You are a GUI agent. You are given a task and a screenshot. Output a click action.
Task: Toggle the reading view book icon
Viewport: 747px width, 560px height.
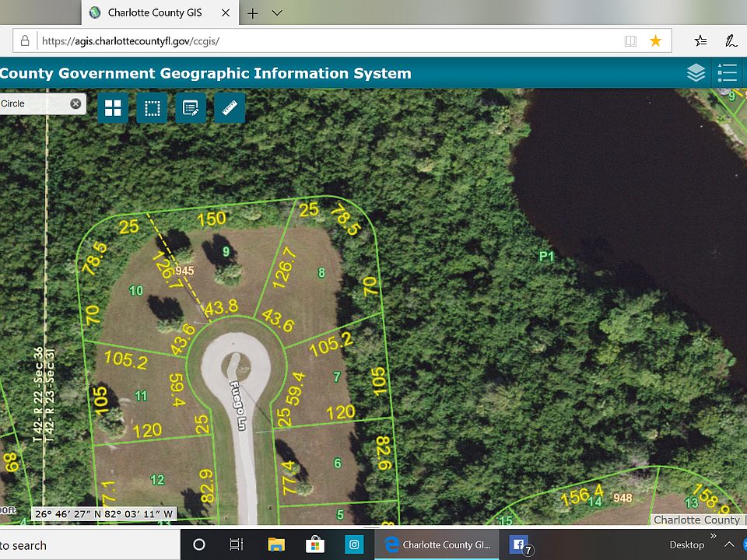630,40
